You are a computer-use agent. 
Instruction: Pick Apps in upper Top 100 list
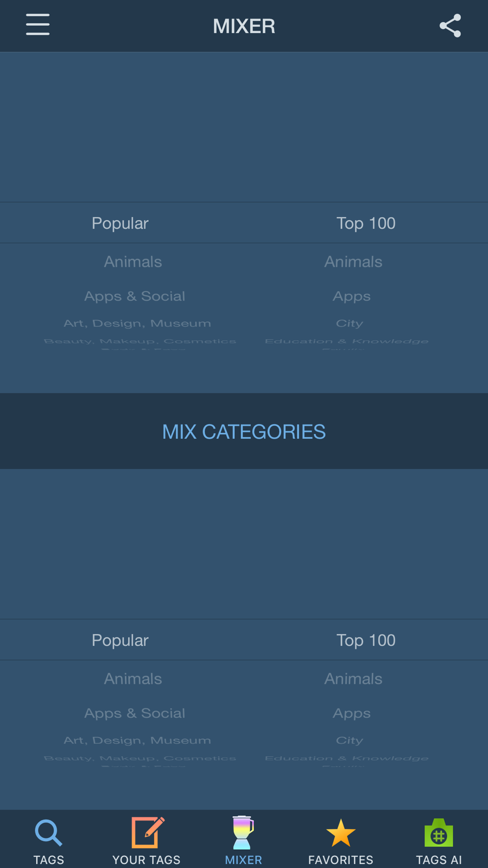(x=351, y=296)
